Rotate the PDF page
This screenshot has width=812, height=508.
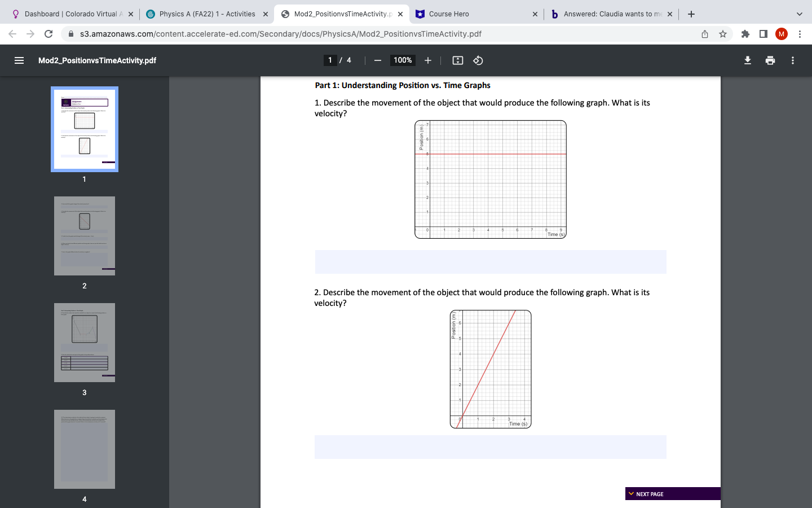tap(478, 60)
